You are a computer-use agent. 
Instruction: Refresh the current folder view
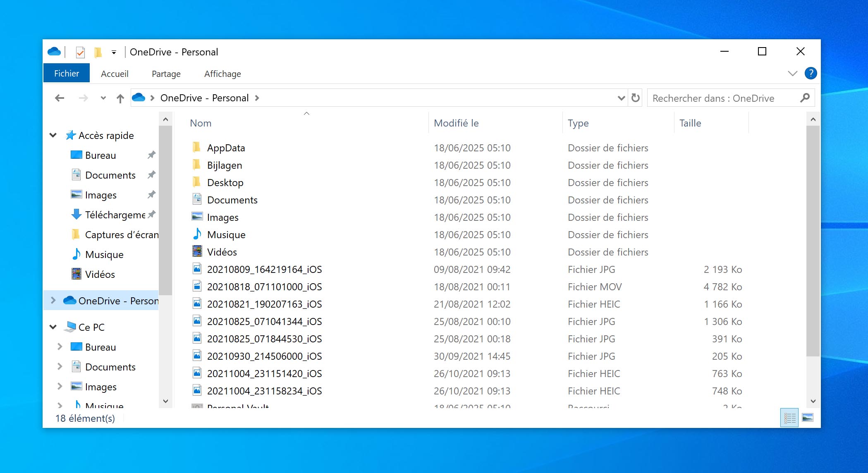click(636, 98)
